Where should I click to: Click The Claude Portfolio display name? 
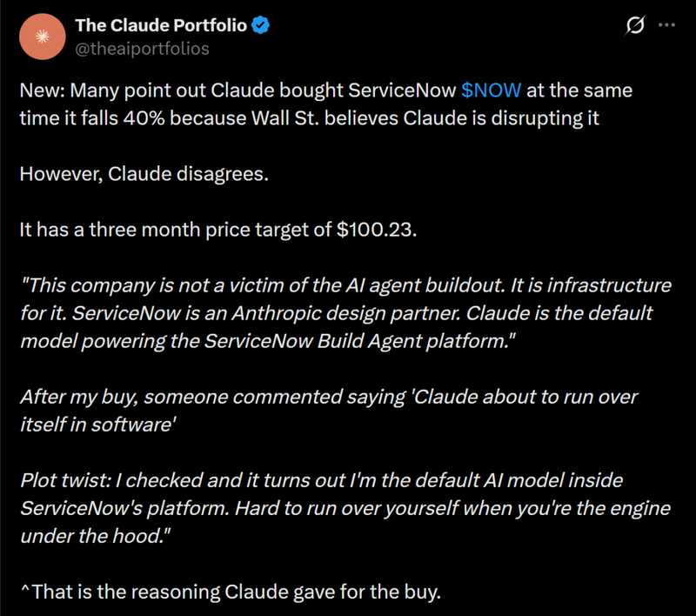click(x=157, y=25)
